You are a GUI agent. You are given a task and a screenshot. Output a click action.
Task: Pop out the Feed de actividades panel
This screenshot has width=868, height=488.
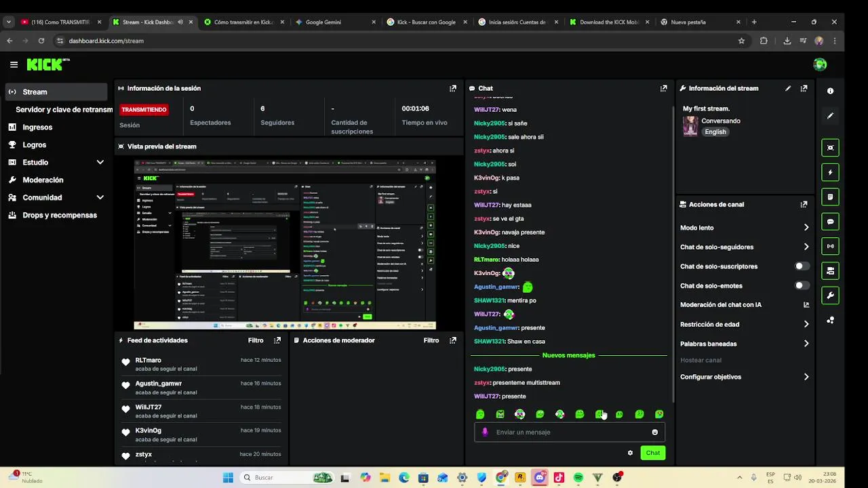277,340
